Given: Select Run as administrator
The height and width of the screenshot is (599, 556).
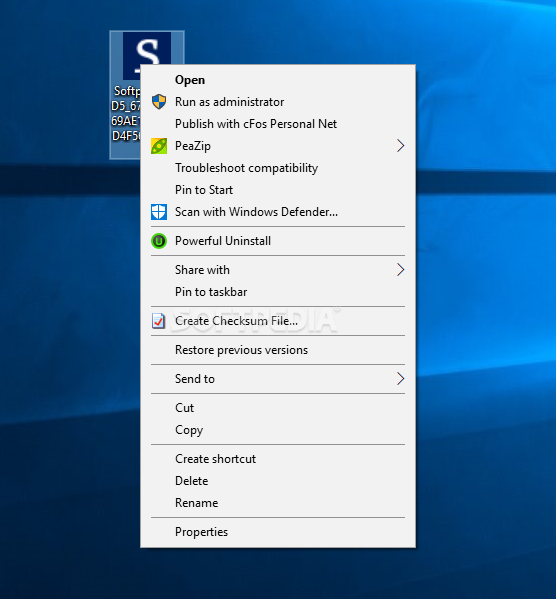Looking at the screenshot, I should [278, 102].
